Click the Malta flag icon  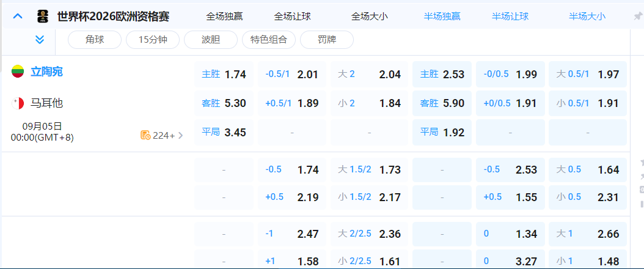pyautogui.click(x=18, y=103)
